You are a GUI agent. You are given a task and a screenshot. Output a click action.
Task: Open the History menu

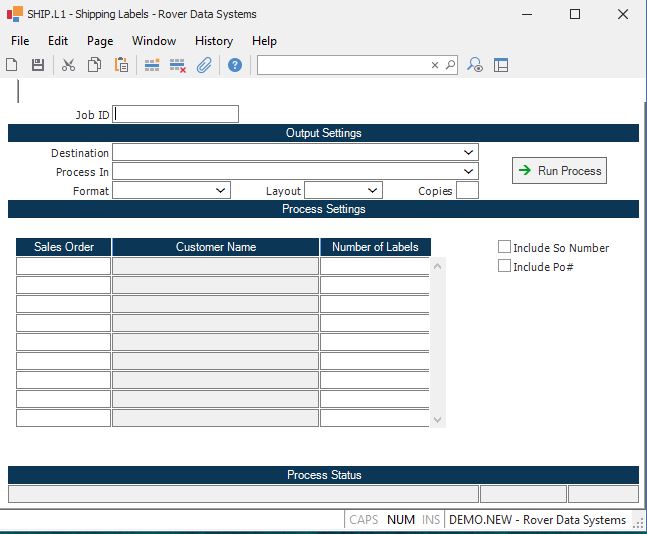[x=213, y=41]
